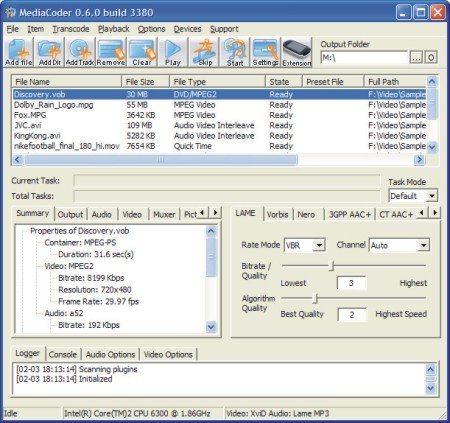This screenshot has width=450, height=423.
Task: Click the Algorithm Quality slider handle
Action: pyautogui.click(x=316, y=298)
